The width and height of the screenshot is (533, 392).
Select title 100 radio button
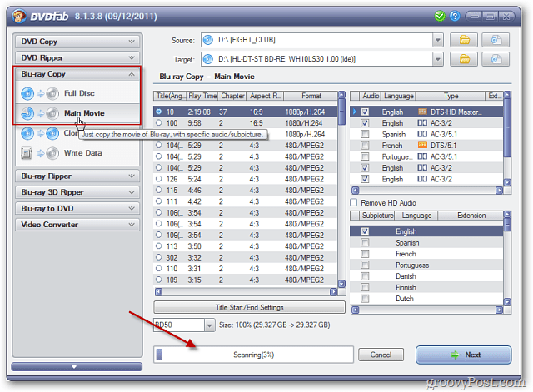click(159, 122)
